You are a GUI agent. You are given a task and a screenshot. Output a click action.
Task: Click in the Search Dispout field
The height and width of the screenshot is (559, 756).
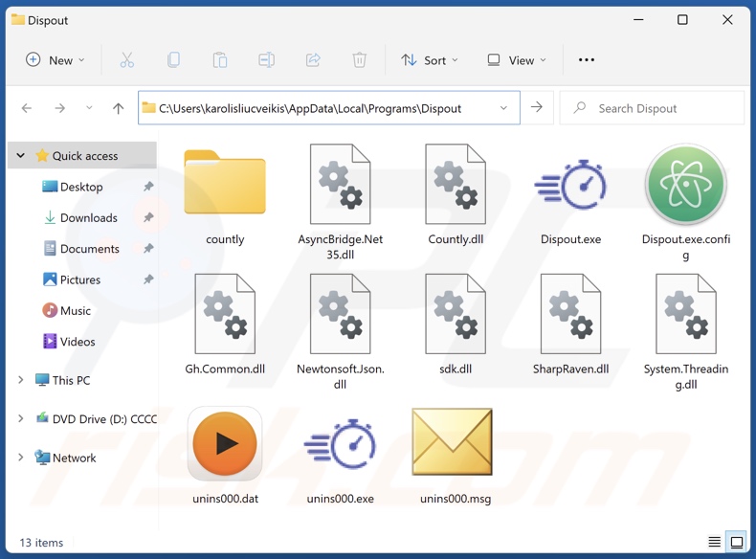coord(653,108)
